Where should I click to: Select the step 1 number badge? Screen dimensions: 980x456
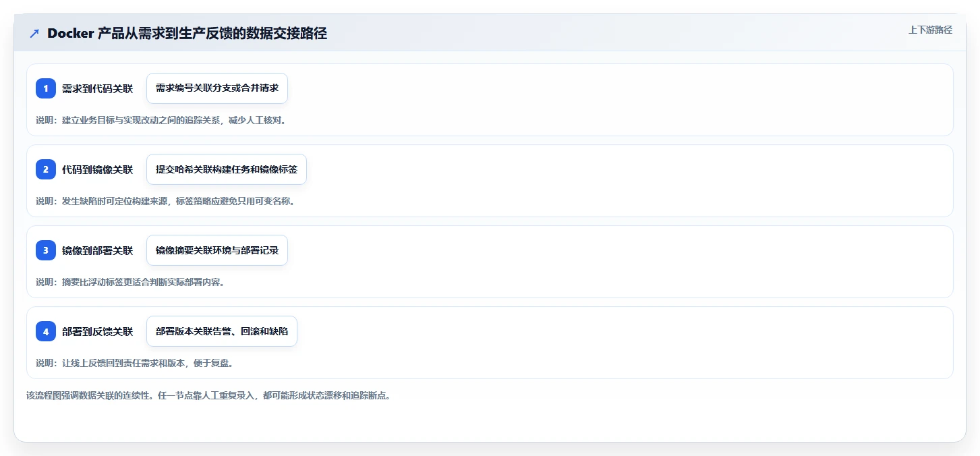coord(46,88)
